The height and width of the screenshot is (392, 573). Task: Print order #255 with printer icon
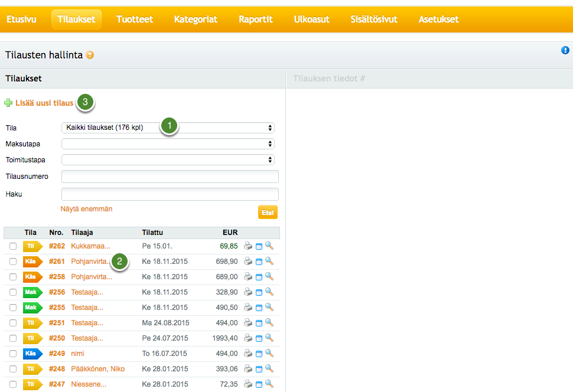[248, 307]
